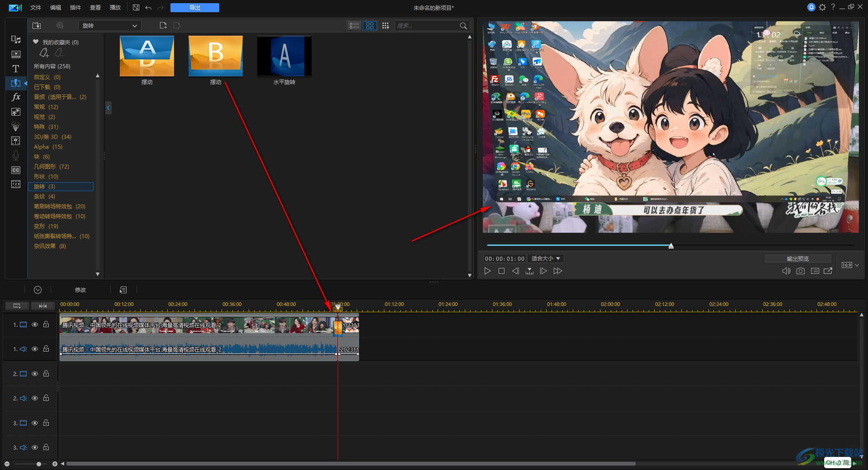The height and width of the screenshot is (470, 868).
Task: Open the 16:9 aspect ratio dropdown
Action: pos(850,265)
